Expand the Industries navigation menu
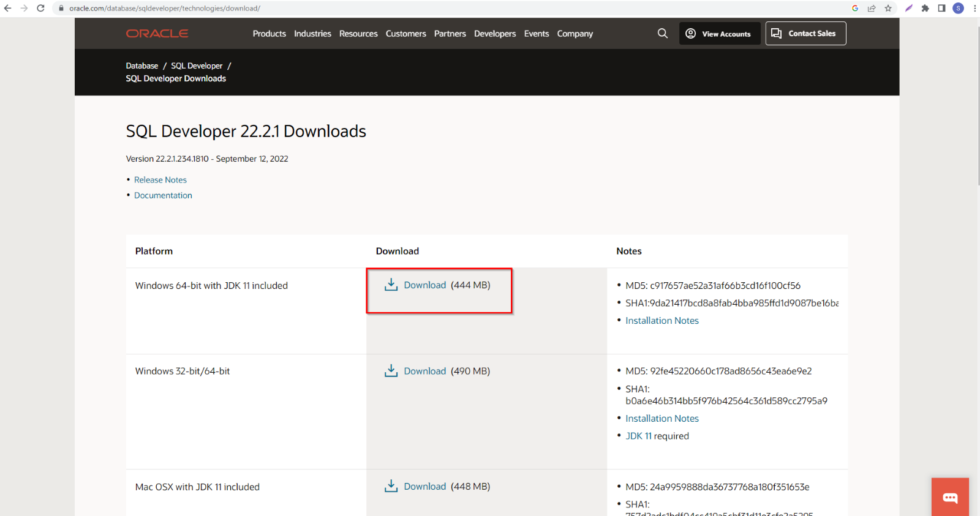Screen dimensions: 980x516 pos(312,34)
